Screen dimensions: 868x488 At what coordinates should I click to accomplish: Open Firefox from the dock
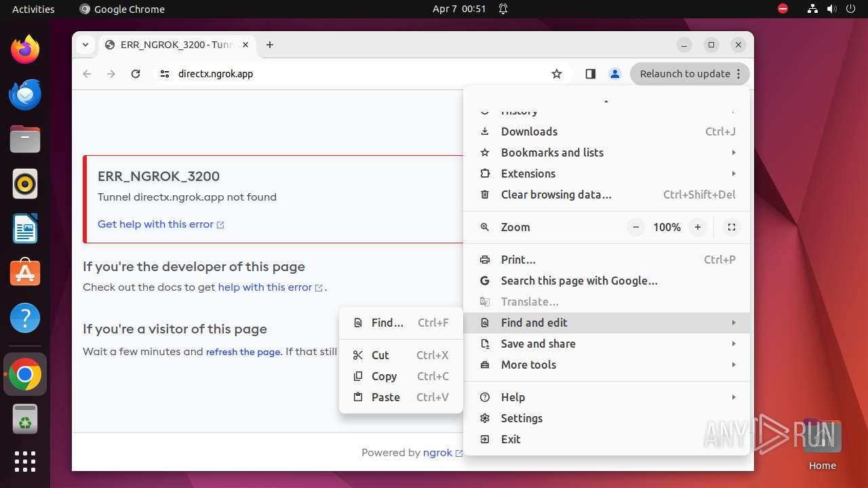pyautogui.click(x=25, y=49)
